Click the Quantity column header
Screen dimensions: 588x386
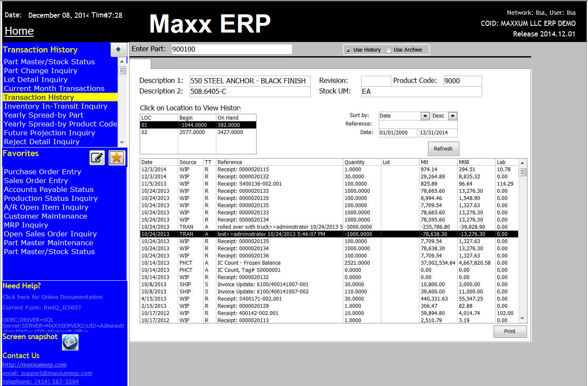click(362, 162)
